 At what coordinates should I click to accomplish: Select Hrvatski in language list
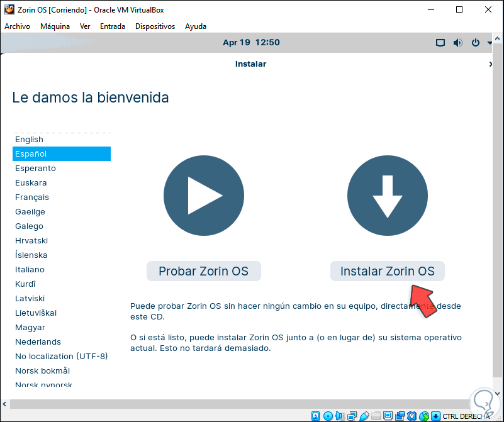coord(62,240)
